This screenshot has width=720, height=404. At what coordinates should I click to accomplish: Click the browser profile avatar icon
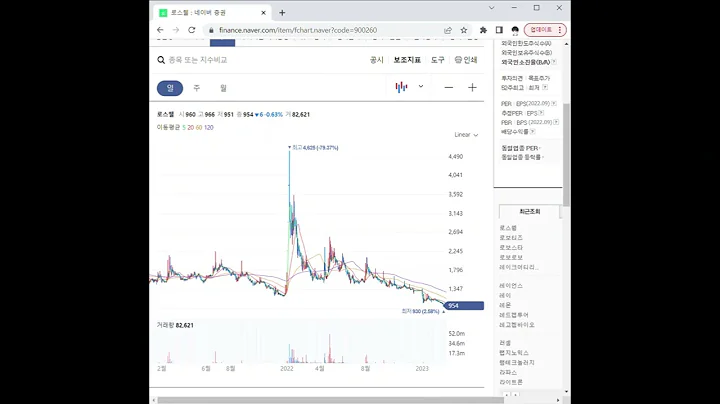[515, 30]
